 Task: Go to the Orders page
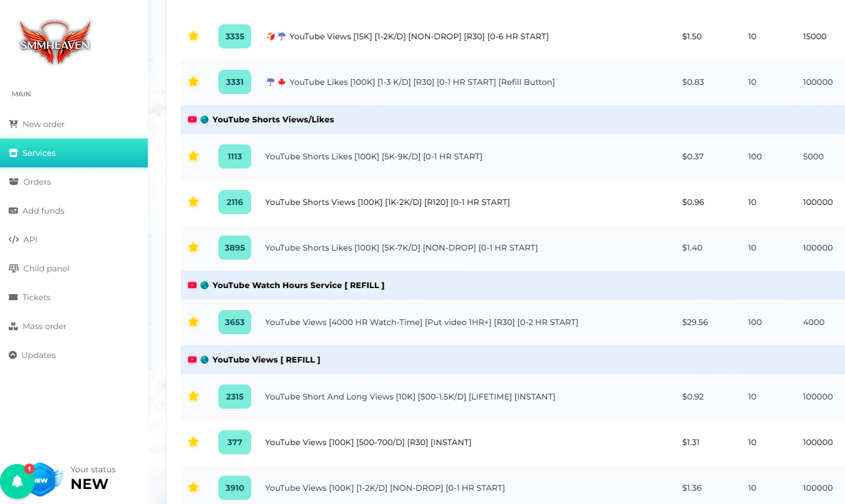pyautogui.click(x=37, y=182)
